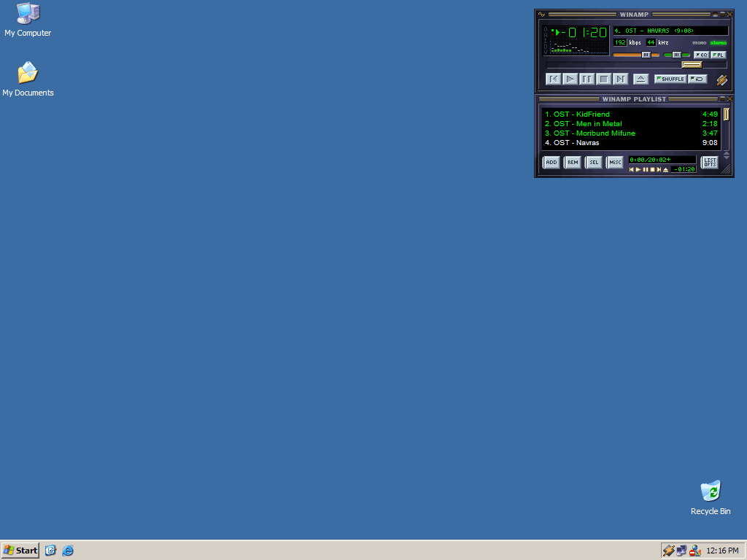Click the green balance slider
Image resolution: width=747 pixels, height=560 pixels.
point(677,55)
